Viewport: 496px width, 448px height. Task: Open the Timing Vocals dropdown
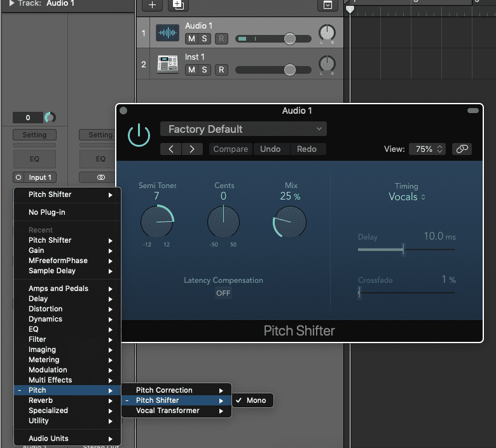click(406, 197)
